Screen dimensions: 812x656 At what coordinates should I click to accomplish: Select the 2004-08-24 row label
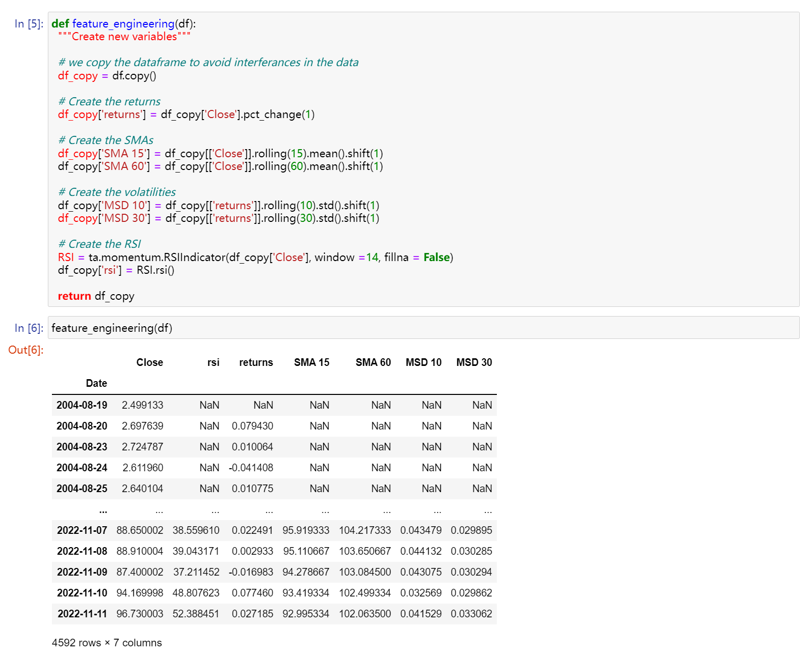tap(82, 468)
